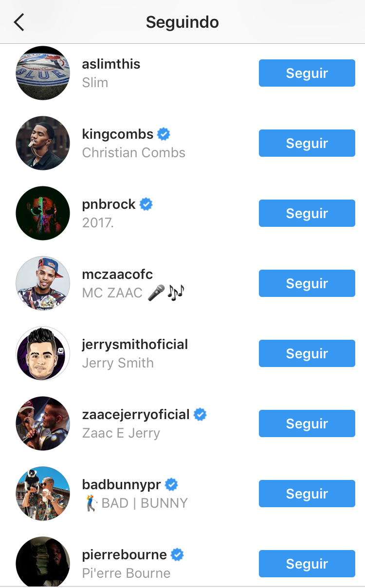Click Seguir beside mczaacofc
The width and height of the screenshot is (365, 588).
307,283
